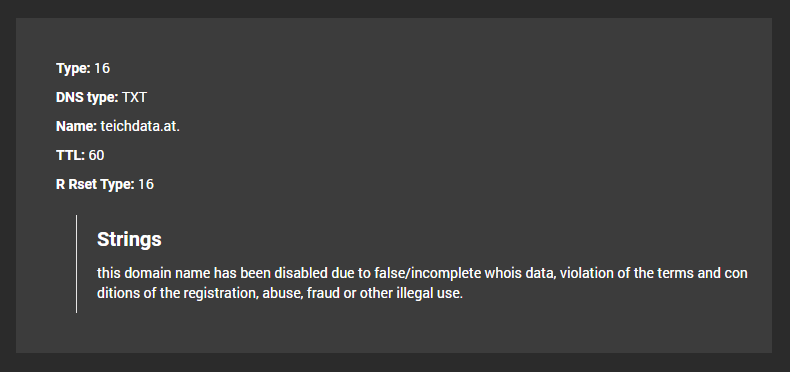Screen dimensions: 790x372
Task: Click the DNS type label
Action: click(87, 97)
